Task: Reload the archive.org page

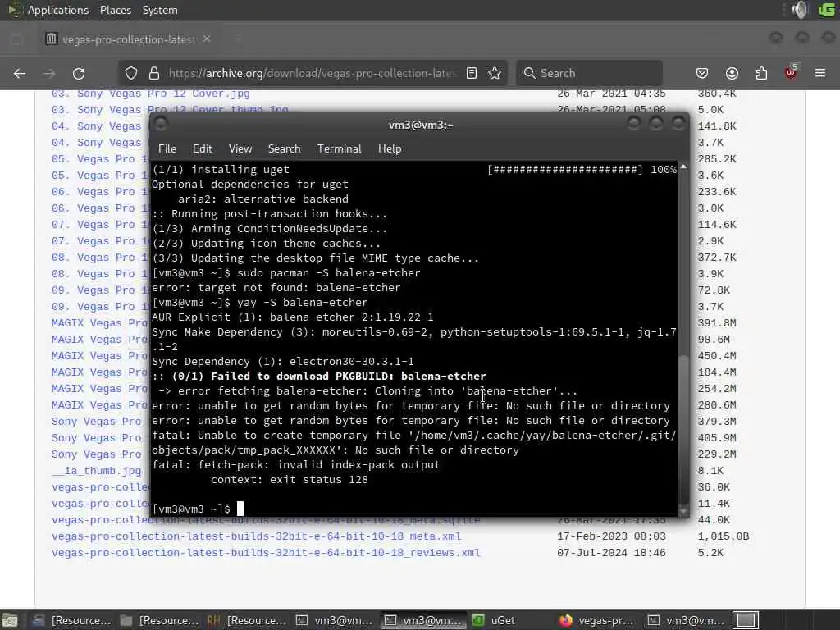Action: [79, 73]
